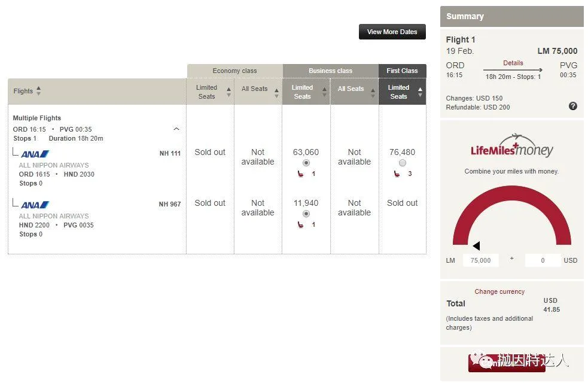
Task: Sort by the Flights column arrows
Action: click(x=38, y=91)
